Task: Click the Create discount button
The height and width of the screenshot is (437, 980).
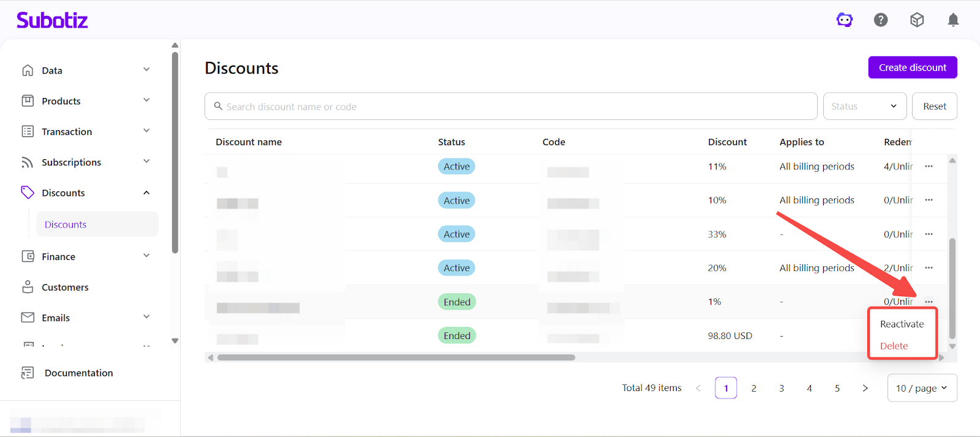Action: click(x=913, y=67)
